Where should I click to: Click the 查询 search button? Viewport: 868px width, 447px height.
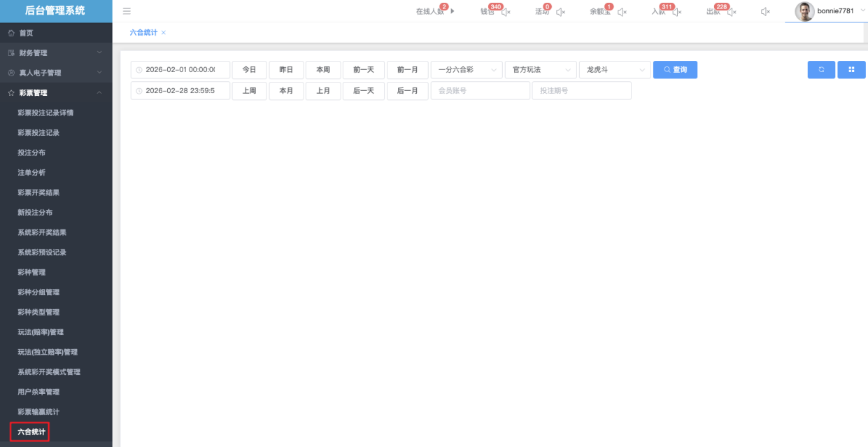(x=675, y=70)
